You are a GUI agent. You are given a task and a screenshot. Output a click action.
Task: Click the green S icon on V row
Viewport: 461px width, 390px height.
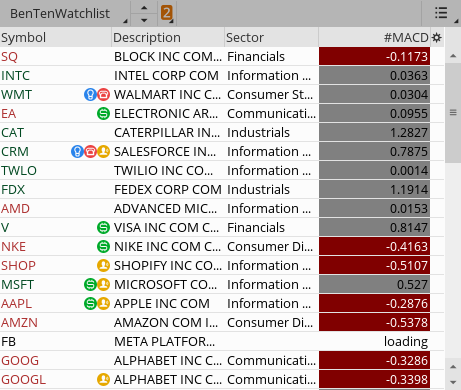coord(103,228)
